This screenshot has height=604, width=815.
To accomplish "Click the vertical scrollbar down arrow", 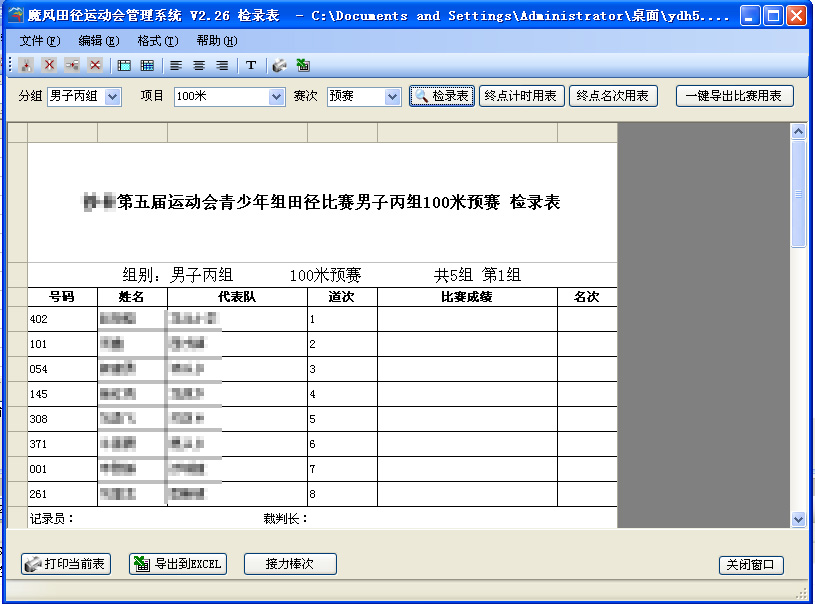I will point(798,519).
